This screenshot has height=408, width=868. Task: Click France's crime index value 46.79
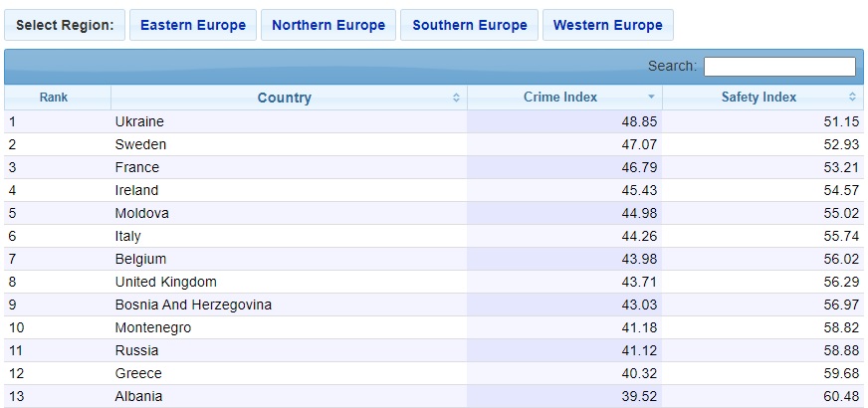[x=639, y=168]
